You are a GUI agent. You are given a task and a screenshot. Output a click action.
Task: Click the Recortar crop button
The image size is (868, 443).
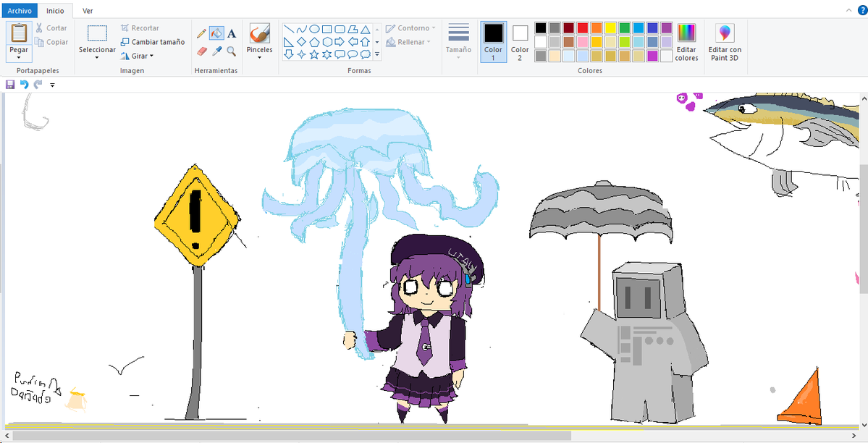pos(140,28)
